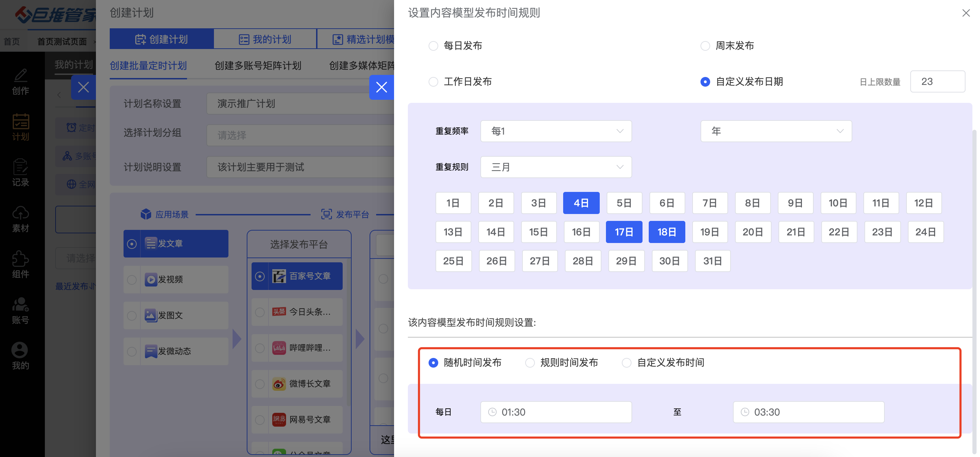Select 周末发布 option
Image resolution: width=980 pixels, height=457 pixels.
[x=705, y=45]
